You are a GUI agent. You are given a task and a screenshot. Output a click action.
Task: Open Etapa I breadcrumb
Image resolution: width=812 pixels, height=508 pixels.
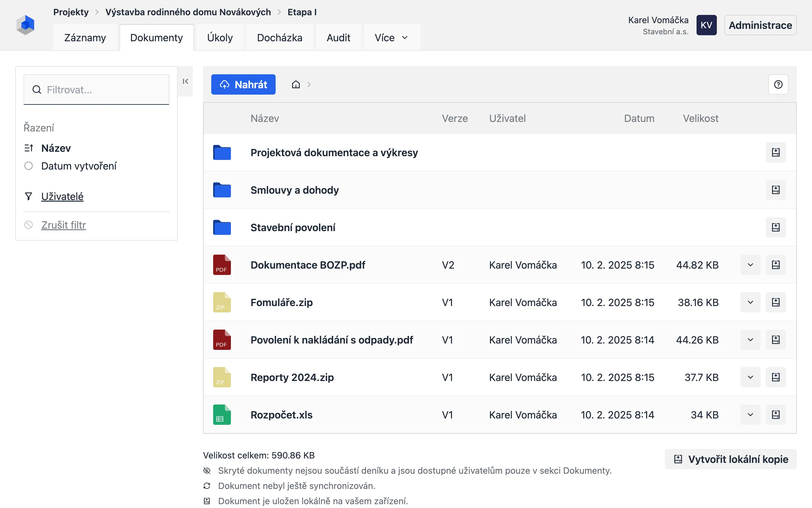(x=302, y=12)
